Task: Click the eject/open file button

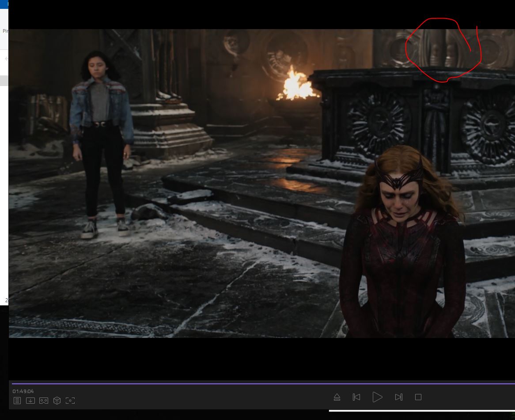Action: coord(337,397)
